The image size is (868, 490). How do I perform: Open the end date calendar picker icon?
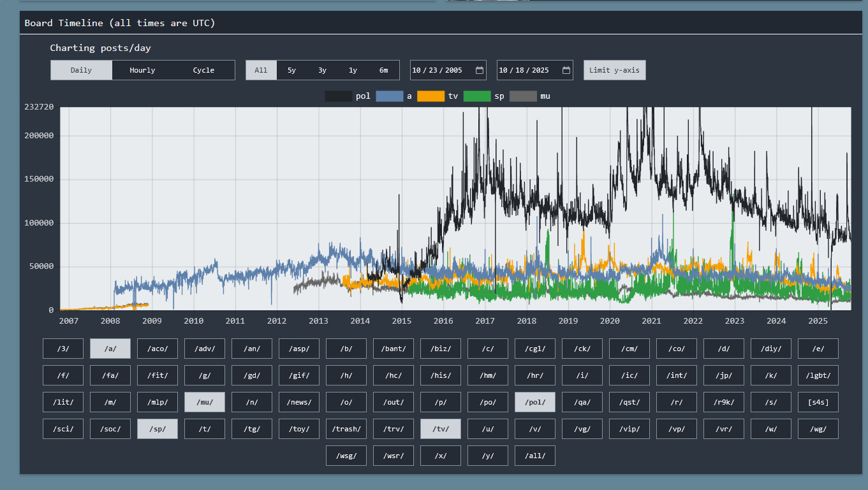(x=566, y=70)
